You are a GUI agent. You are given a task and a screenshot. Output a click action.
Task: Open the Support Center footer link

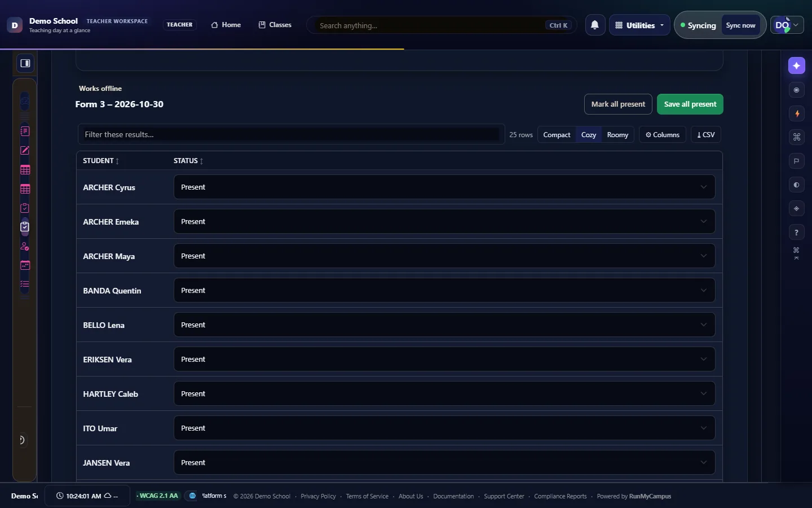(504, 496)
